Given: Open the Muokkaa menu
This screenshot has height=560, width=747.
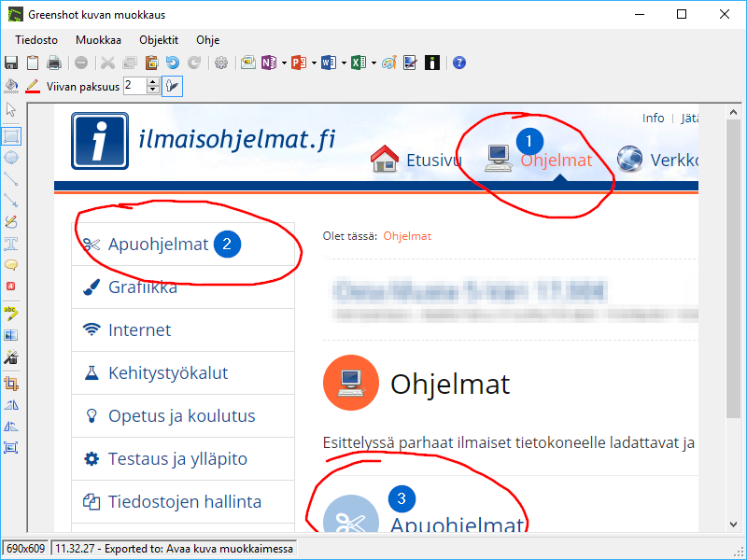Looking at the screenshot, I should click(x=98, y=40).
